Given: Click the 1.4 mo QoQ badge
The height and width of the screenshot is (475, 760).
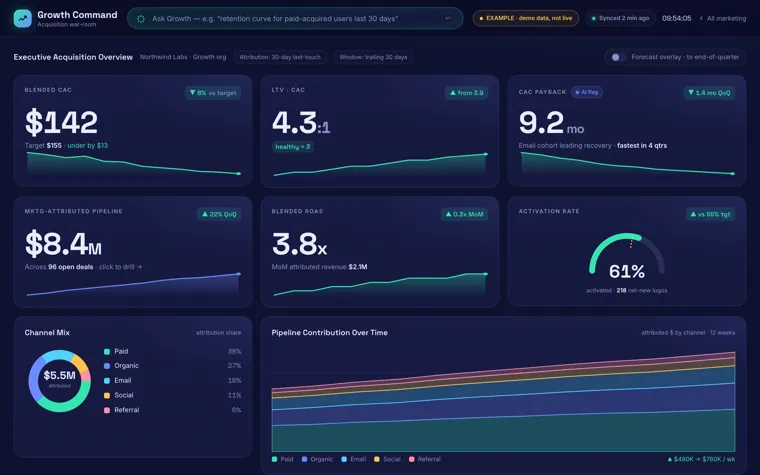Looking at the screenshot, I should click(x=709, y=93).
